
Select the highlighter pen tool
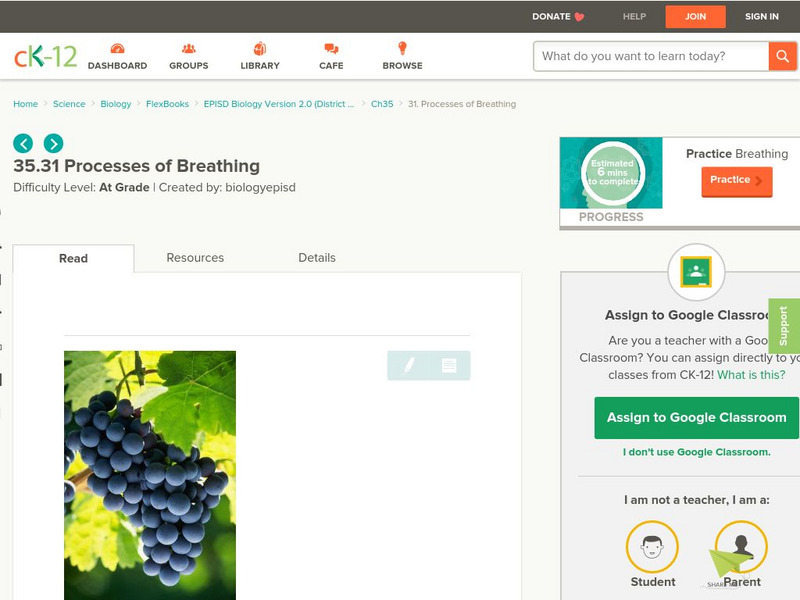pyautogui.click(x=409, y=365)
